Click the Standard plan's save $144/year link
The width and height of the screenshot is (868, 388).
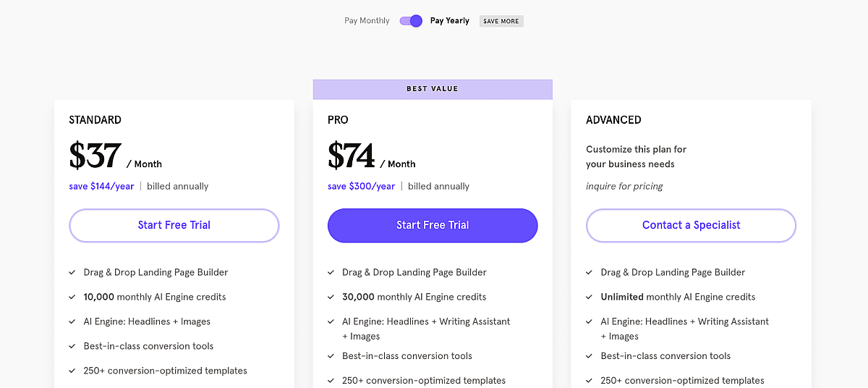[x=101, y=186]
